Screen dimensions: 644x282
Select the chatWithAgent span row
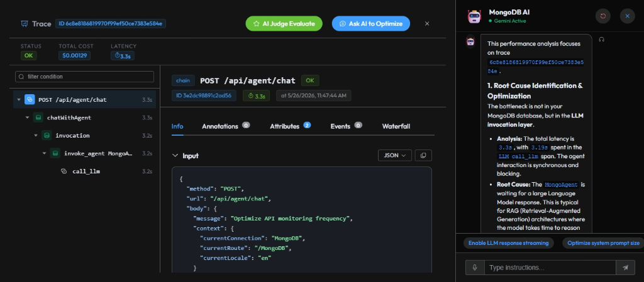(x=85, y=117)
